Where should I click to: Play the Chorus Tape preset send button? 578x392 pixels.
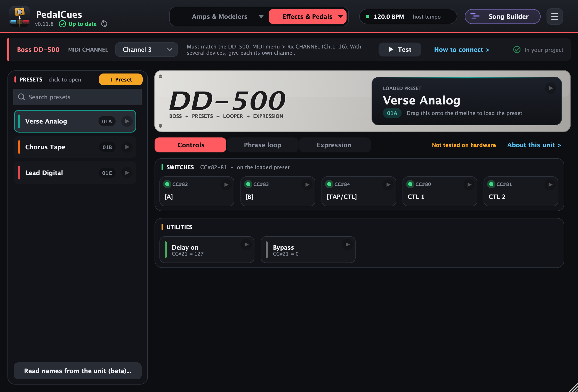point(127,147)
